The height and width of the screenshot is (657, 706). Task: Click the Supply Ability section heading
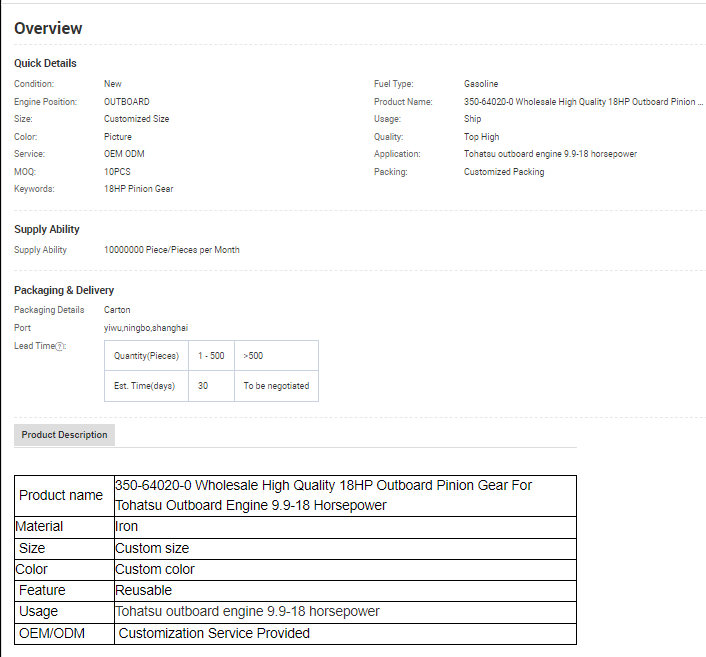point(47,229)
